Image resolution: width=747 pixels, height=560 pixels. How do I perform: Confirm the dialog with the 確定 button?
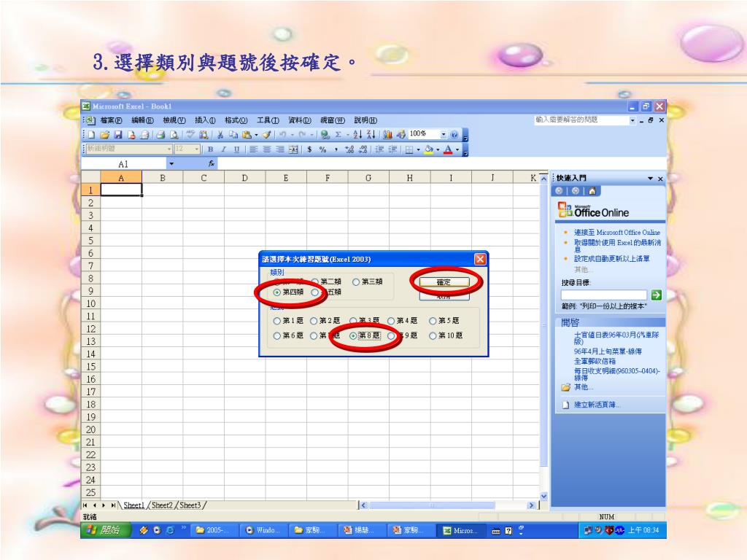click(444, 282)
